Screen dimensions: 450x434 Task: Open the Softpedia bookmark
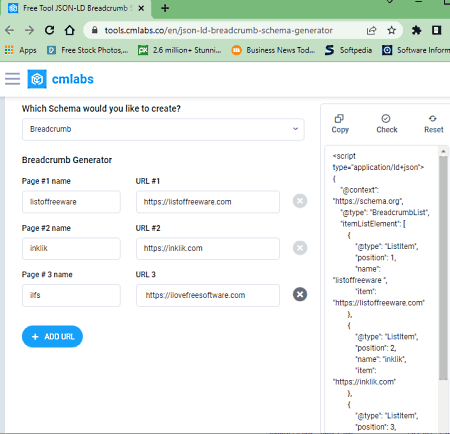coord(348,50)
